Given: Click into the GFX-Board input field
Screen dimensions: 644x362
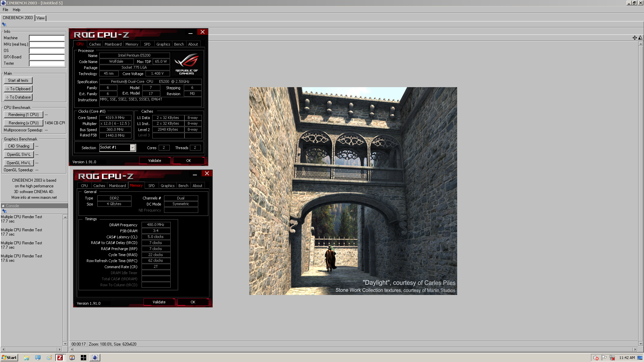Looking at the screenshot, I should click(x=47, y=57).
